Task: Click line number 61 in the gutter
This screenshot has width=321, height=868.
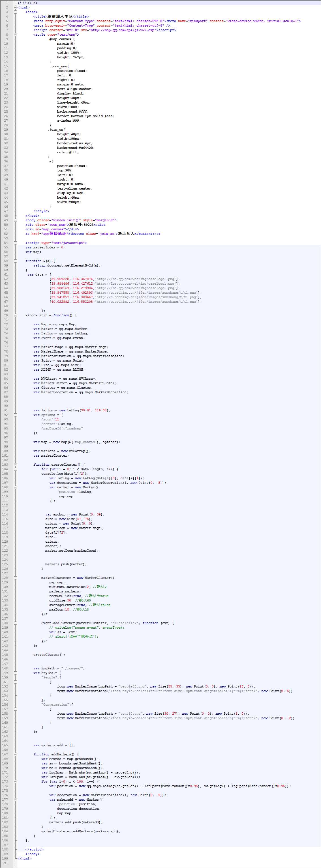Action: [x=6, y=274]
